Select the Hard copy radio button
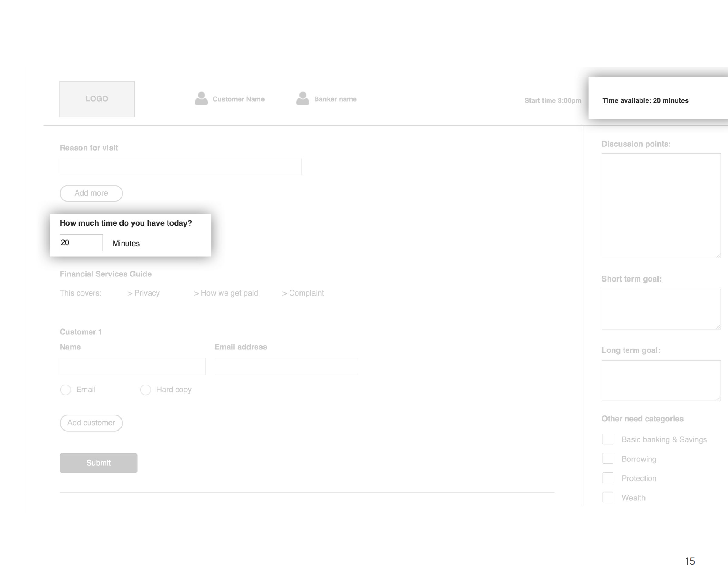 (x=145, y=390)
